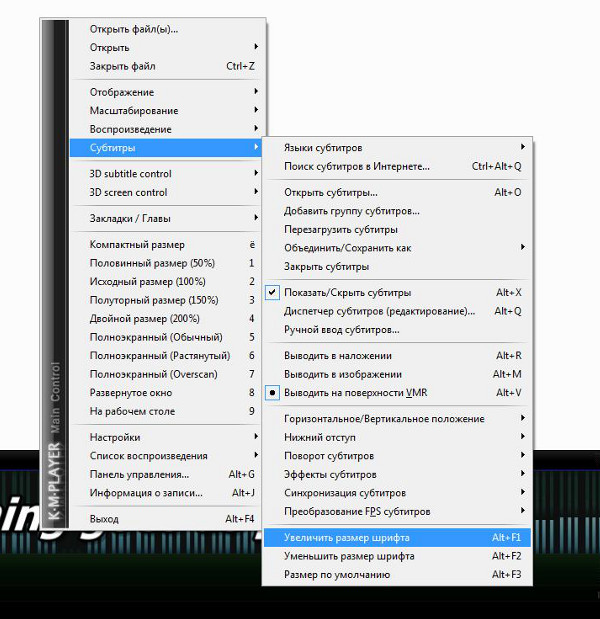The height and width of the screenshot is (619, 600).
Task: Click Увеличить размер шрифта
Action: 397,538
